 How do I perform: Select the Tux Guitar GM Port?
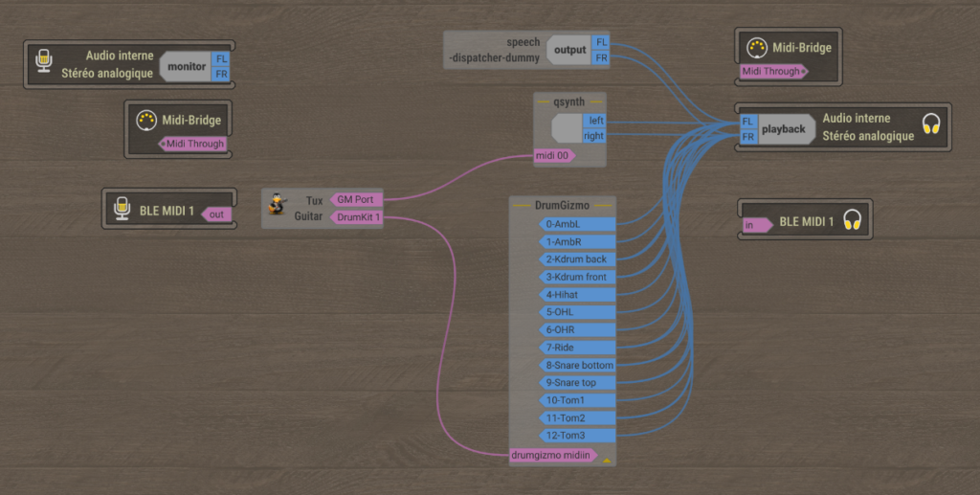click(356, 199)
